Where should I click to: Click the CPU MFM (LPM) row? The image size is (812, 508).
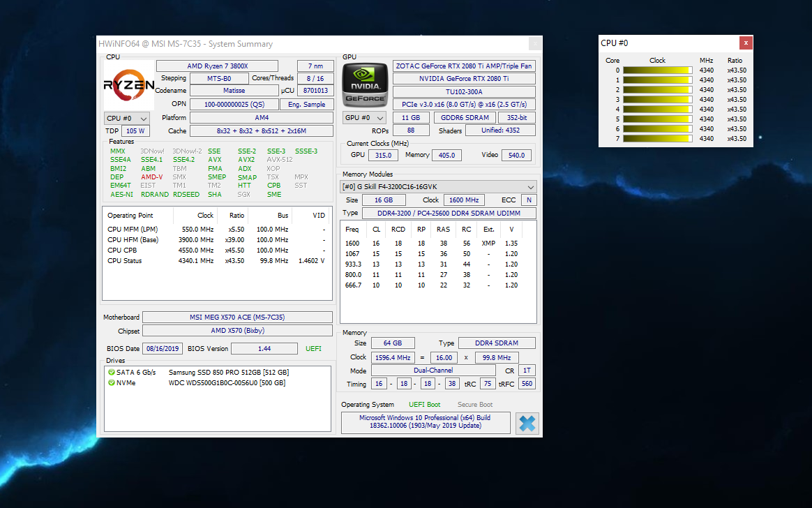216,230
